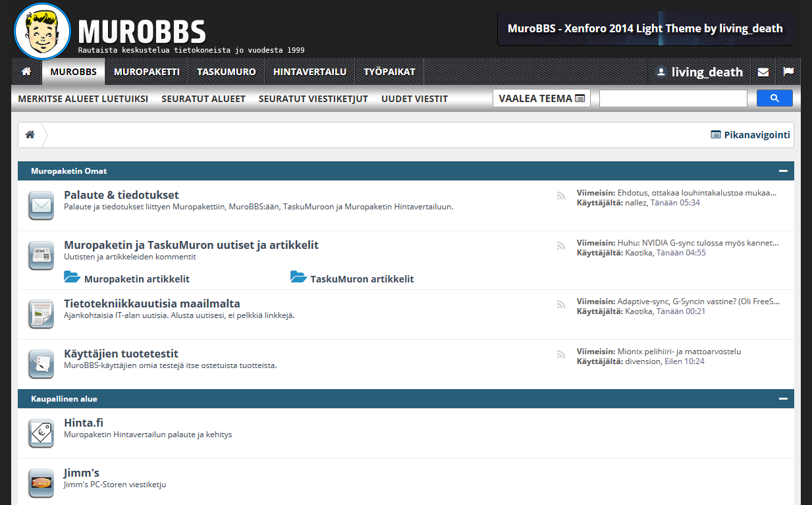Click folder icon next to TaskuMuron artikkelit

pyautogui.click(x=298, y=277)
